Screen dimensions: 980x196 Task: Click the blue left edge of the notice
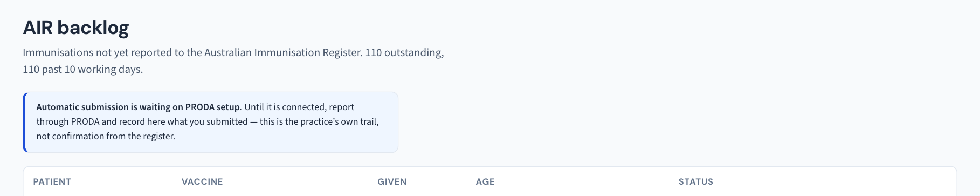[x=24, y=122]
